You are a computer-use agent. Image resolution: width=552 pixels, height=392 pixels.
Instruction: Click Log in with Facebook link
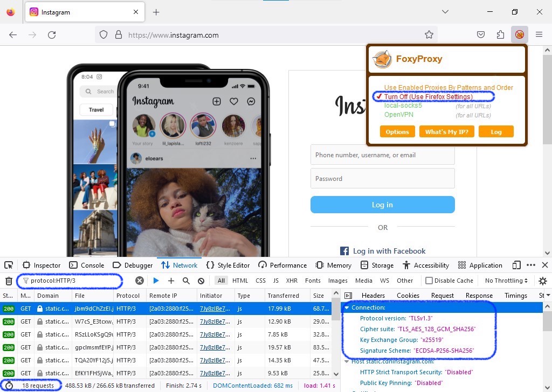[x=383, y=251]
